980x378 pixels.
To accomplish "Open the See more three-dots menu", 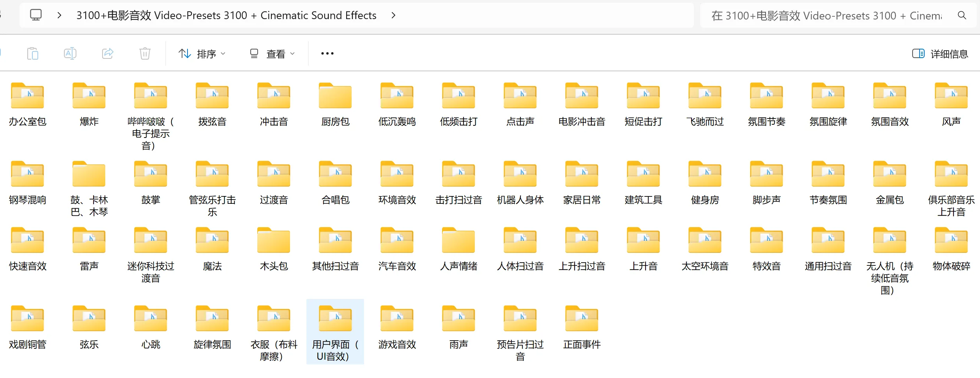I will 327,54.
